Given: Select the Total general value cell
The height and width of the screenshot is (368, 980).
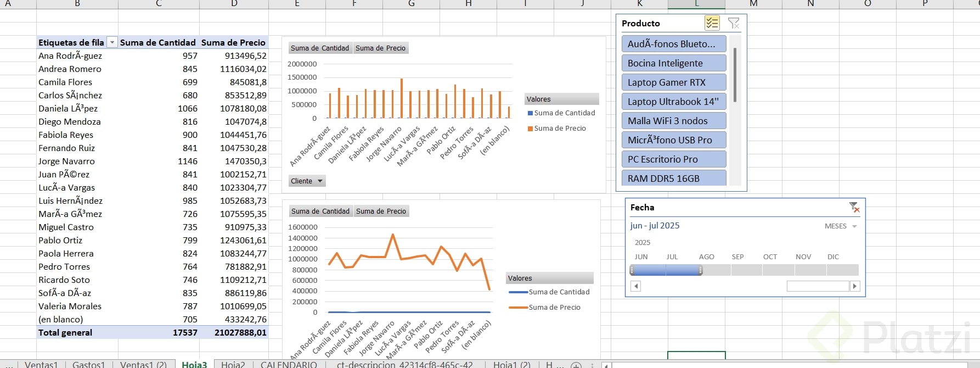Looking at the screenshot, I should [185, 332].
